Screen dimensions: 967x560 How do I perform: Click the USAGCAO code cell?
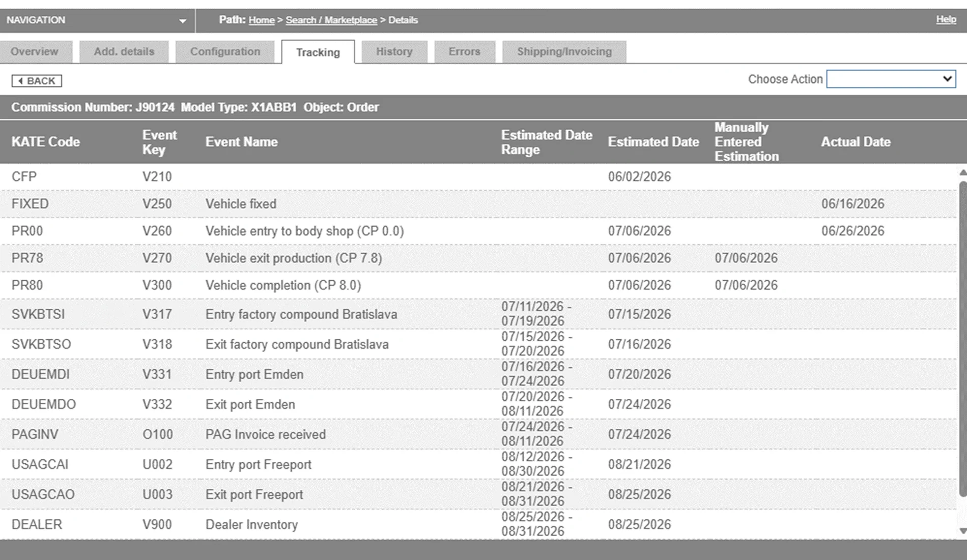point(43,494)
